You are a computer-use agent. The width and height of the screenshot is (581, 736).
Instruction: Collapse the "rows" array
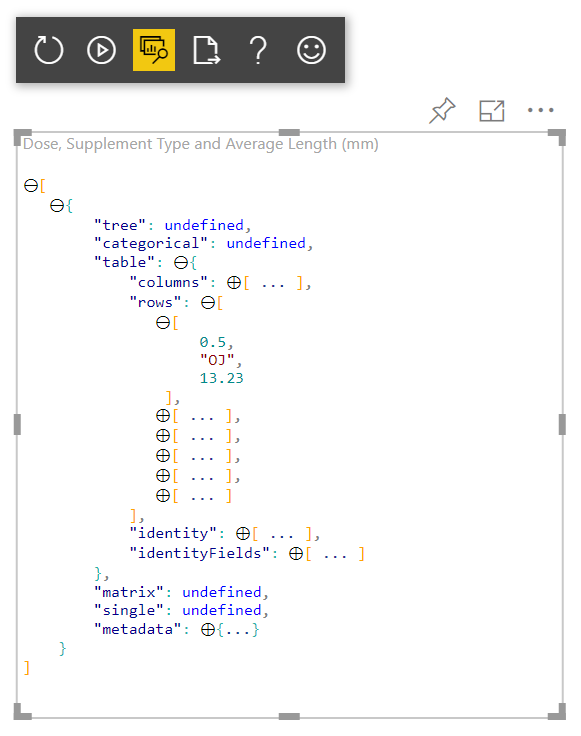click(208, 303)
